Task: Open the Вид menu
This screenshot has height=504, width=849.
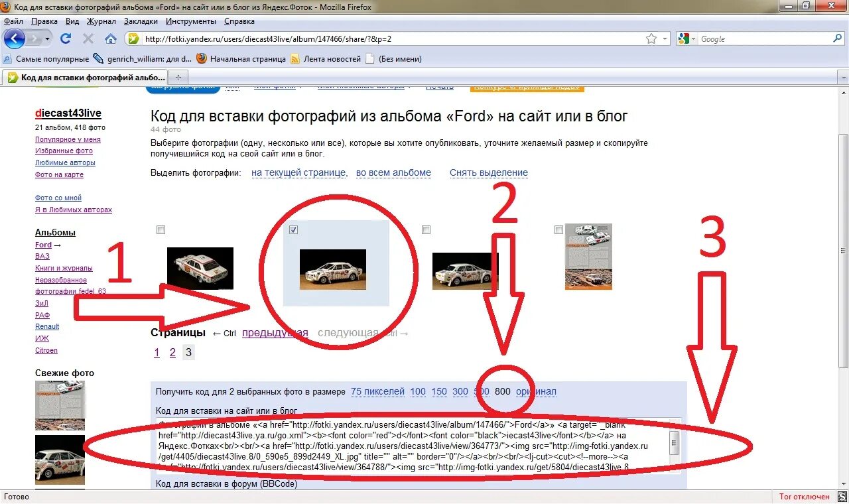Action: pyautogui.click(x=72, y=21)
